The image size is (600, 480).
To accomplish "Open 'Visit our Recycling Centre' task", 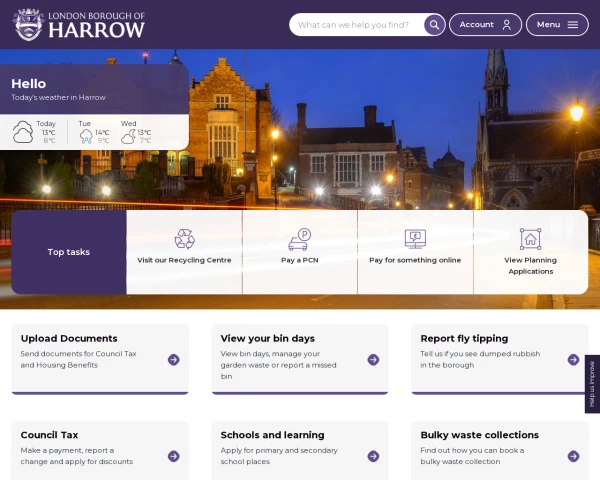I will [184, 252].
